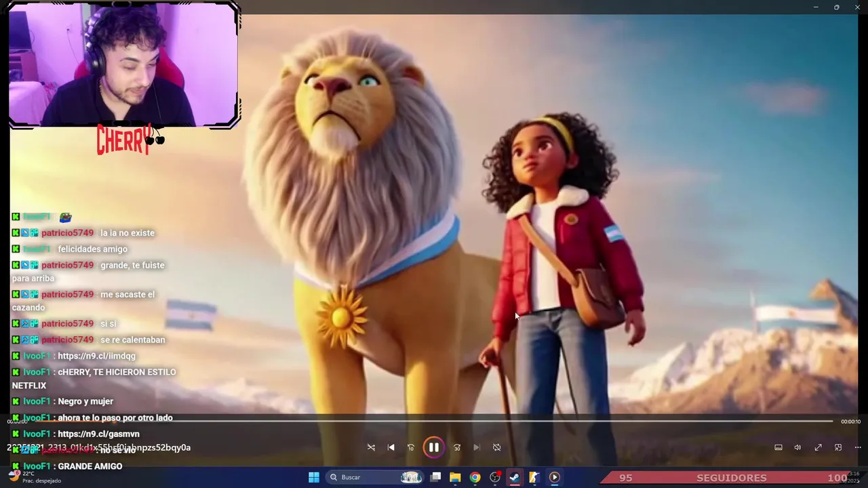Switch to mini player view

tap(838, 447)
